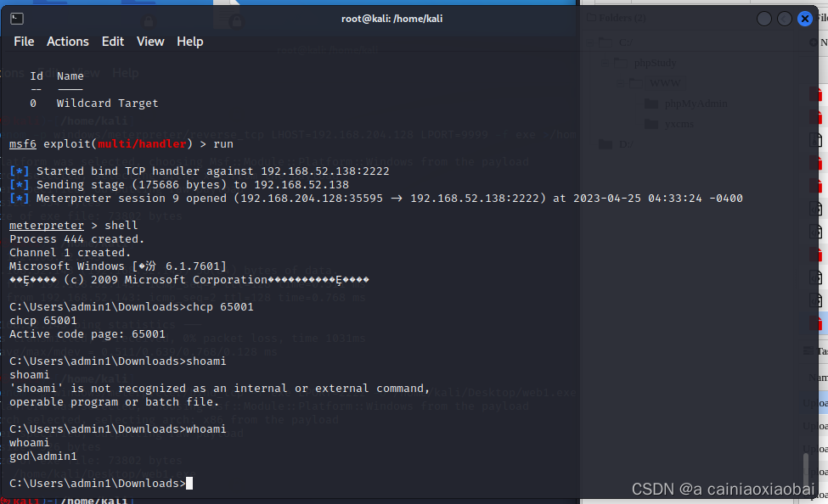Click 'Channel 1 created.' line
Viewport: 828px width, 504px height.
pos(70,253)
